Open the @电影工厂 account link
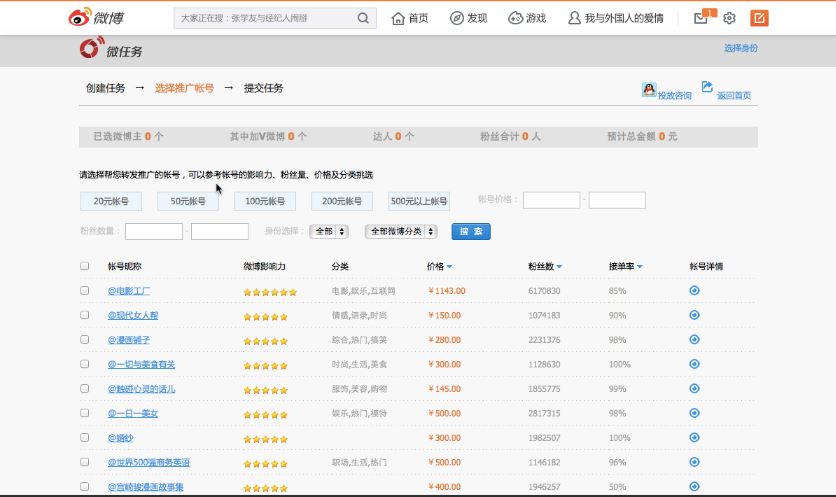 [128, 291]
